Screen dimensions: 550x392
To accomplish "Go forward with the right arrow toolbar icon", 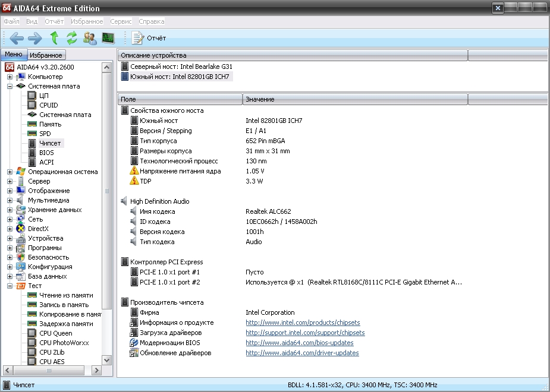I will click(34, 38).
